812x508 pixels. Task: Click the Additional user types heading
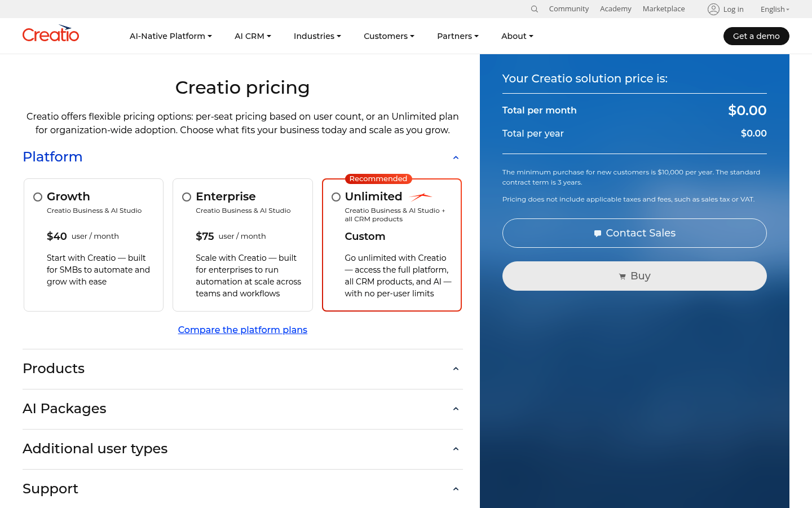click(x=95, y=449)
